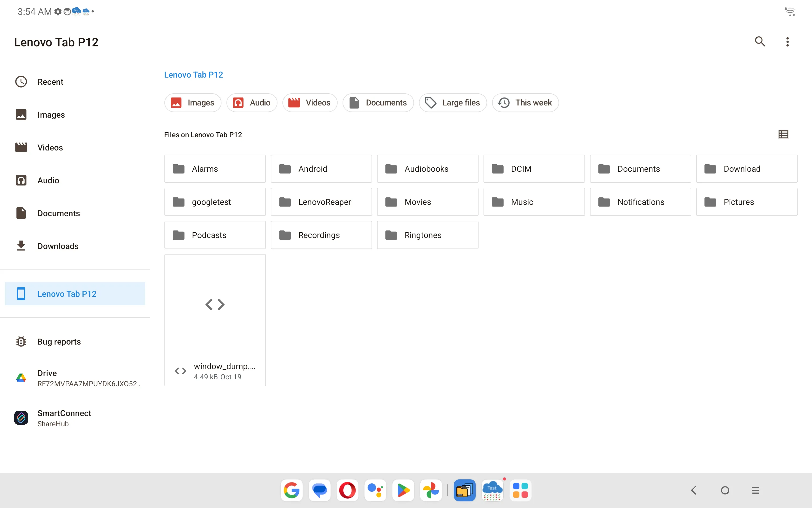
Task: Open Videos in the sidebar
Action: click(75, 147)
